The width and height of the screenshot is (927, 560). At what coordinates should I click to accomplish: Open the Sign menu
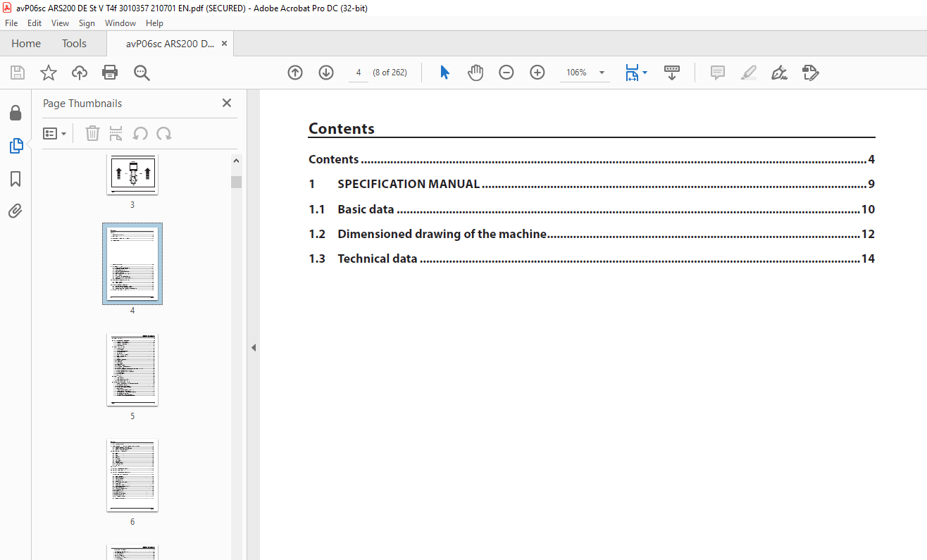[87, 23]
